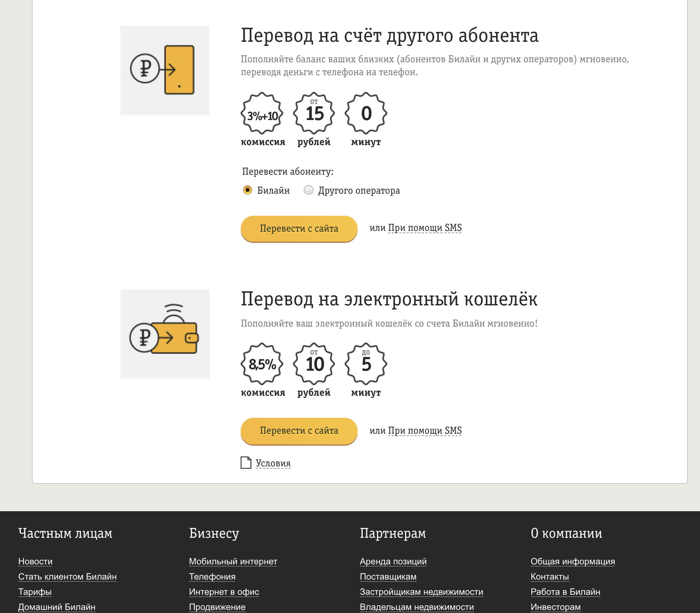Select the Другого оператора radio button
This screenshot has width=700, height=613.
tap(309, 190)
